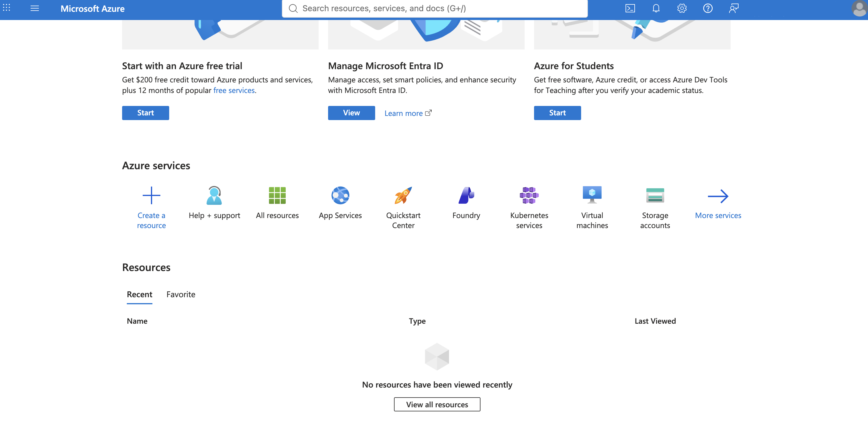
Task: Launch Cloud Shell from the top bar
Action: click(630, 8)
